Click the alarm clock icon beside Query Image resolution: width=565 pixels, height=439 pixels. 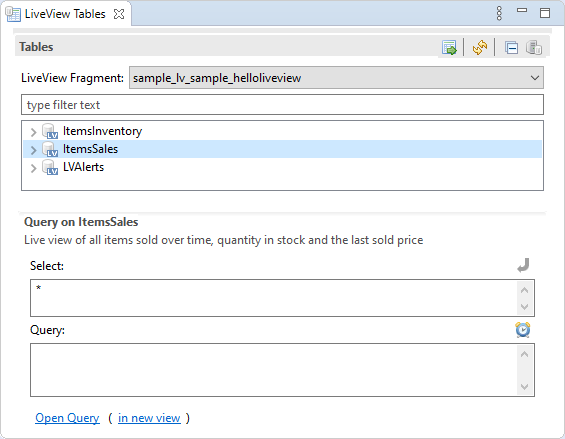522,329
